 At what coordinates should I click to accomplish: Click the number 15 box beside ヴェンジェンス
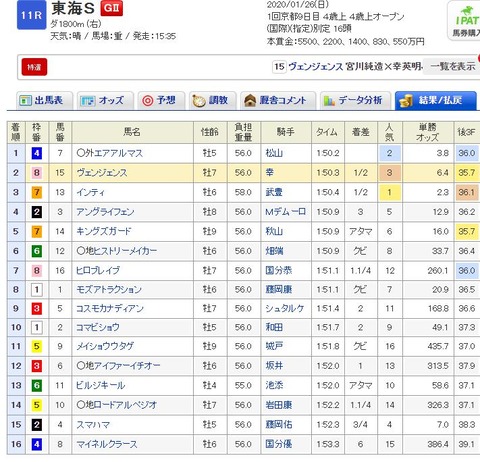point(279,67)
